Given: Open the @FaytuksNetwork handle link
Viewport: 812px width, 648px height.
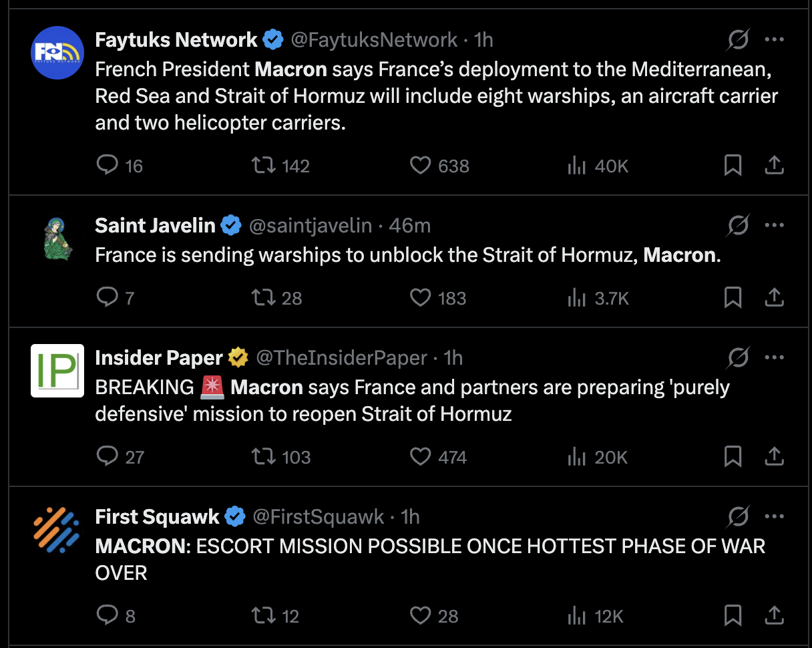Looking at the screenshot, I should coord(374,40).
